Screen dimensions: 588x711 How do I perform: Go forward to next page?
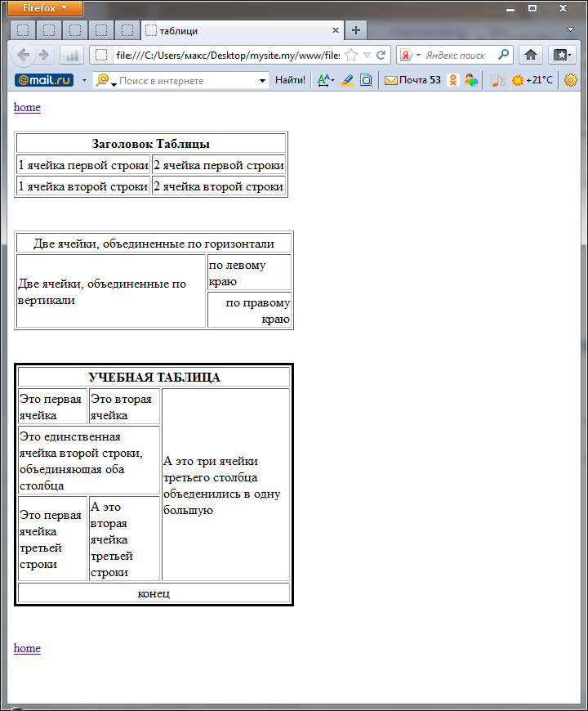point(44,56)
